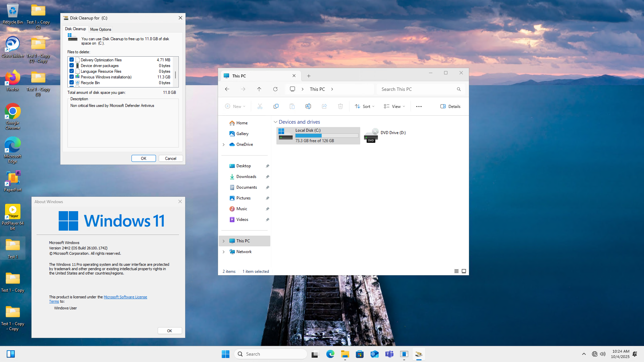Collapse the Devices and drives group

pos(276,122)
